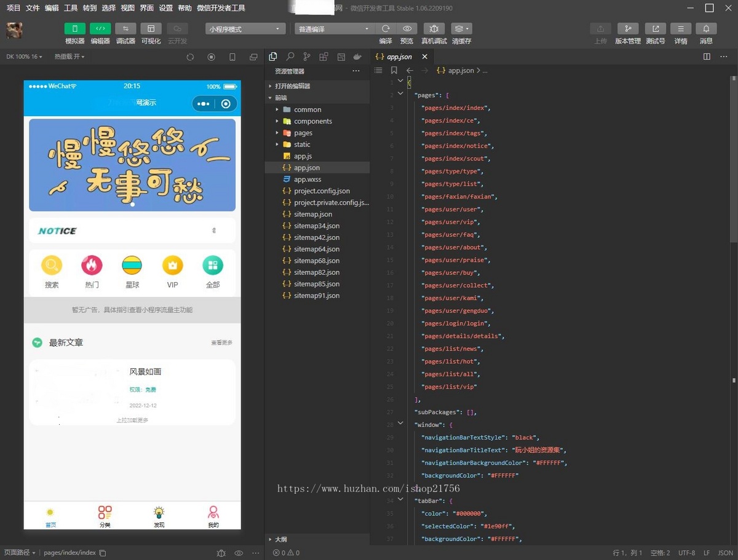
Task: Open the 热重载 hot reload dropdown
Action: pyautogui.click(x=69, y=57)
